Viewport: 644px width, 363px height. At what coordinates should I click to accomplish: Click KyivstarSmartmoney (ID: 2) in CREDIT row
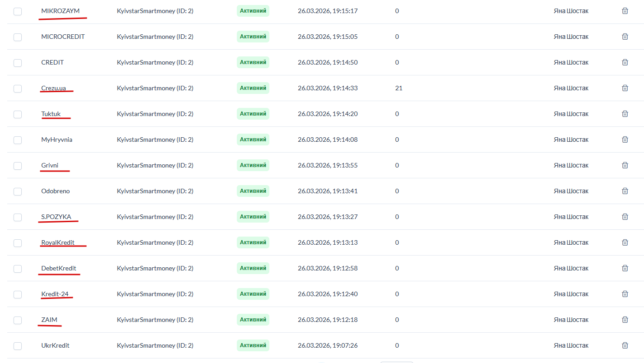coord(155,62)
